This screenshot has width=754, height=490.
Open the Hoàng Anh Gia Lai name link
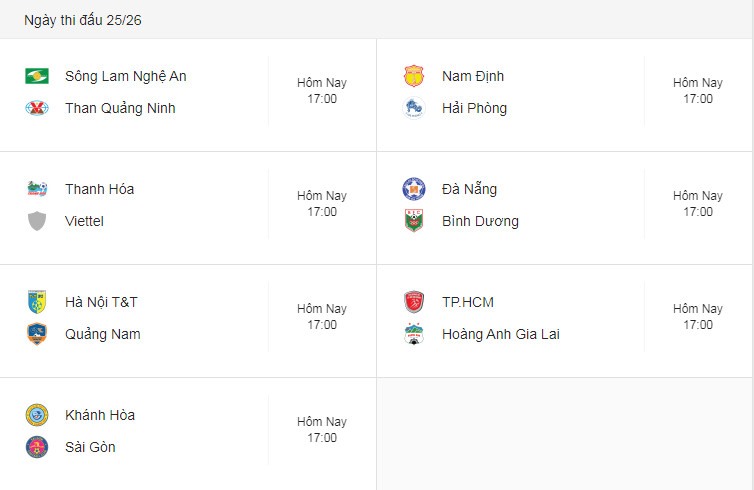(x=501, y=334)
